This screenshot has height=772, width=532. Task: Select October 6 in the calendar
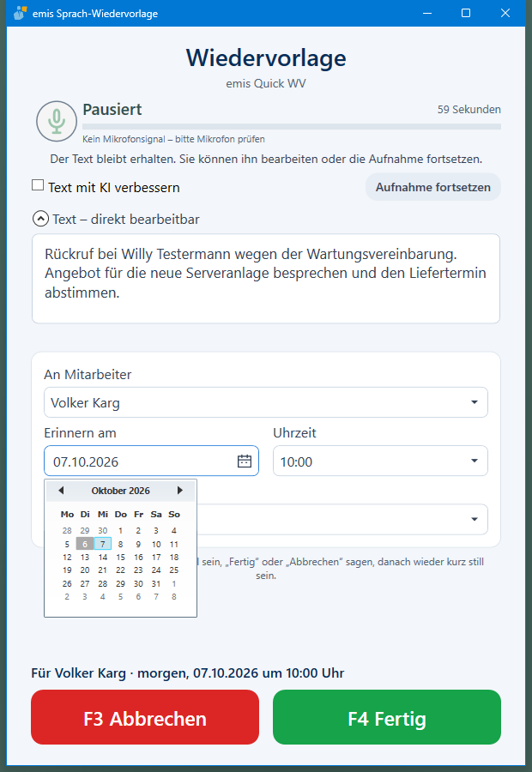[85, 544]
